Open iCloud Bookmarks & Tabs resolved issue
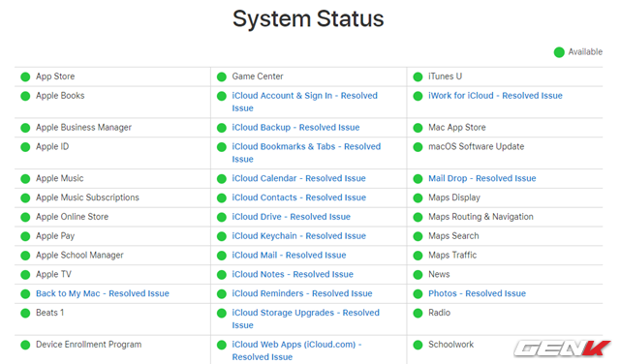Image resolution: width=620 pixels, height=364 pixels. (x=306, y=153)
